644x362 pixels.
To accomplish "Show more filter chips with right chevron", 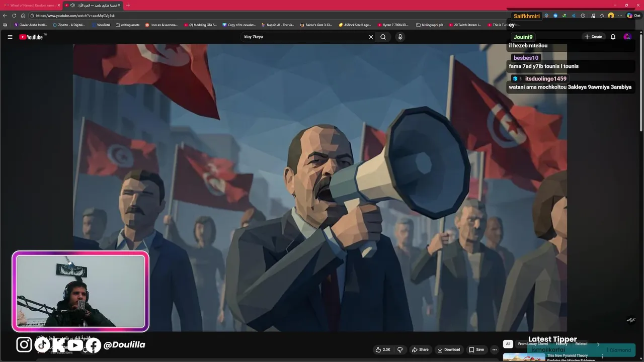I will coord(598,344).
